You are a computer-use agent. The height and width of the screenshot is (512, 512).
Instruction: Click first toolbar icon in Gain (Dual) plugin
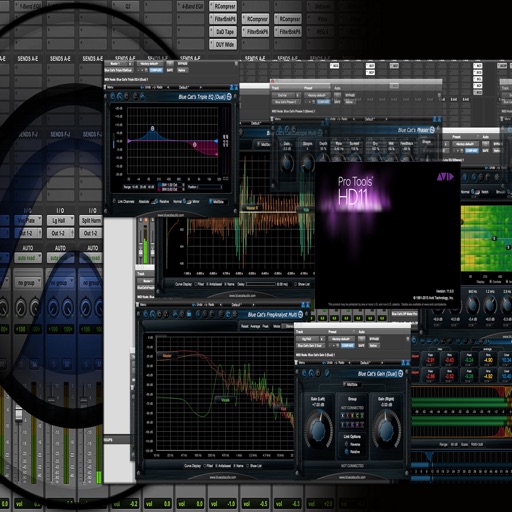point(304,373)
